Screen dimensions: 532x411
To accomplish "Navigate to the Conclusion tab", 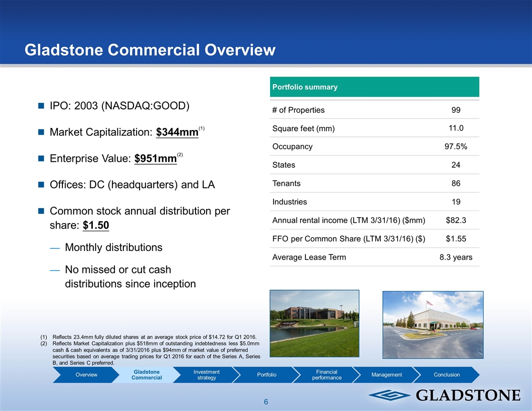I will point(446,375).
